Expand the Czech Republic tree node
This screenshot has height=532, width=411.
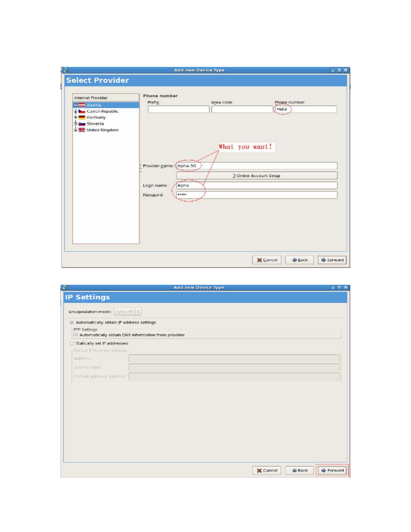coord(75,111)
